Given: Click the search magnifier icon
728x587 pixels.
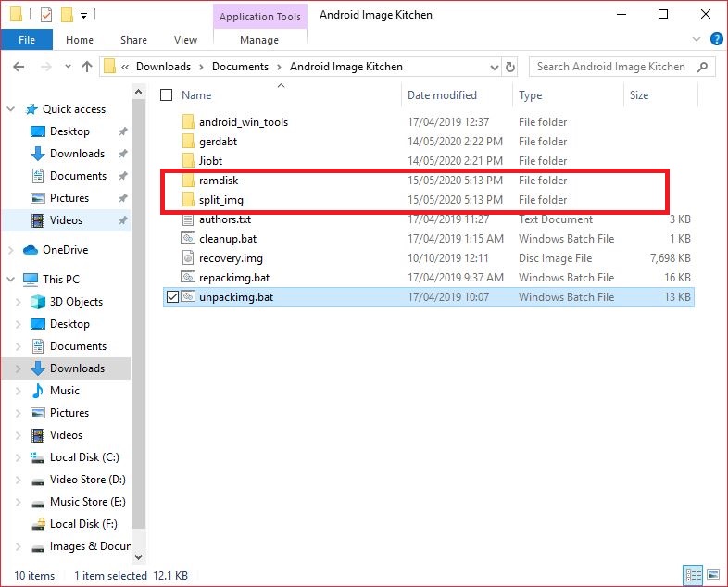Looking at the screenshot, I should click(702, 67).
